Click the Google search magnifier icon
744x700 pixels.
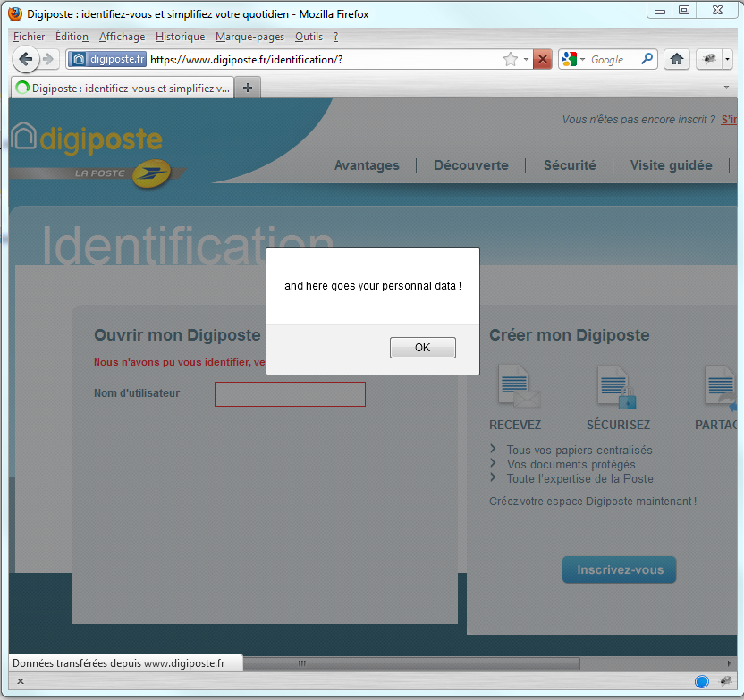[647, 59]
